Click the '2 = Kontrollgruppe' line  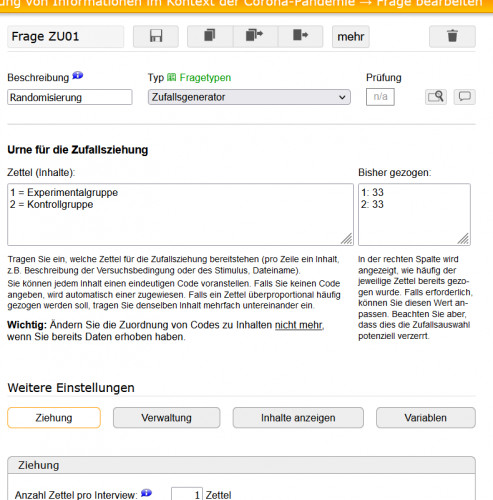tap(52, 204)
